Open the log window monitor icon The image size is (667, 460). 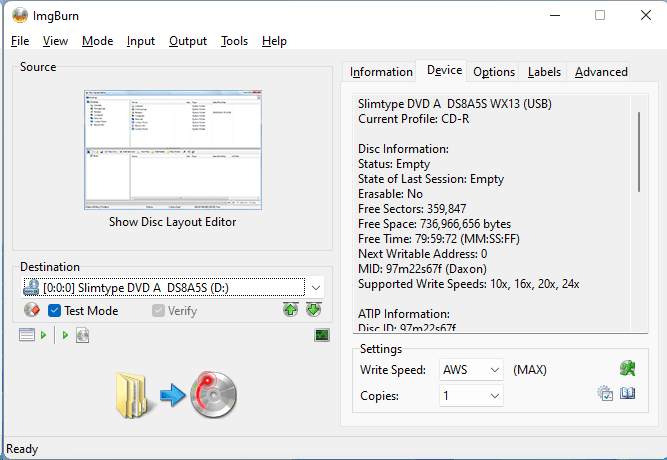point(321,335)
